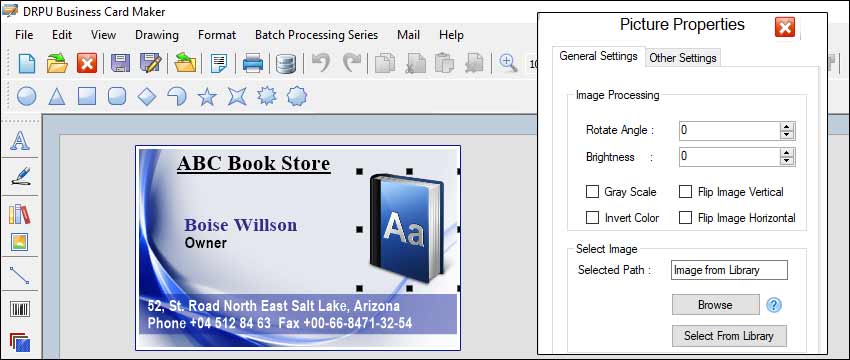The height and width of the screenshot is (360, 850).
Task: Select the circle ellipse shape tool
Action: pyautogui.click(x=27, y=97)
